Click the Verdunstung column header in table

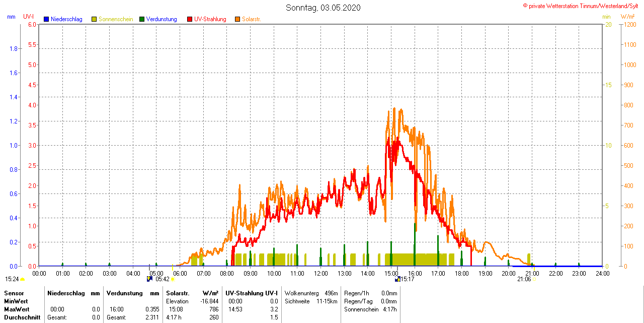pyautogui.click(x=124, y=293)
